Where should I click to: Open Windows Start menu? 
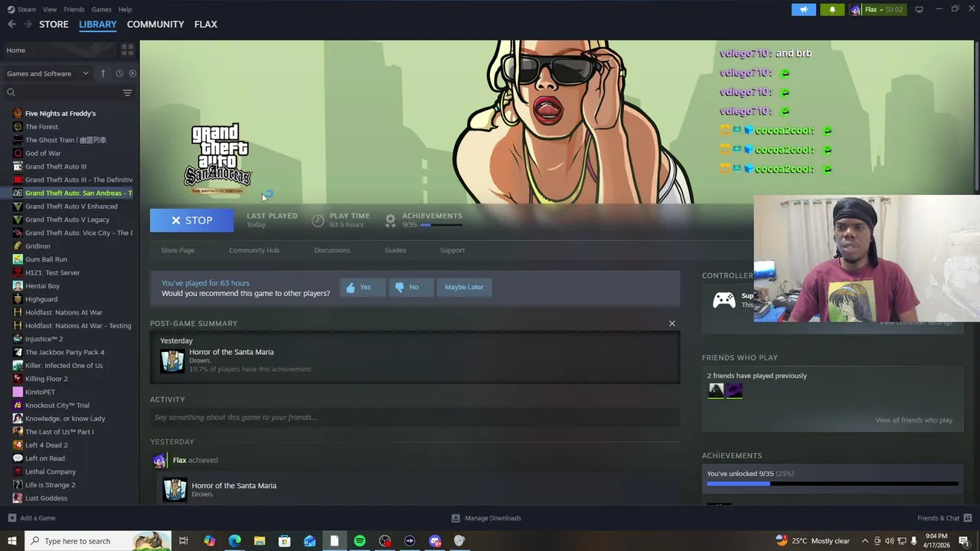pos(11,541)
